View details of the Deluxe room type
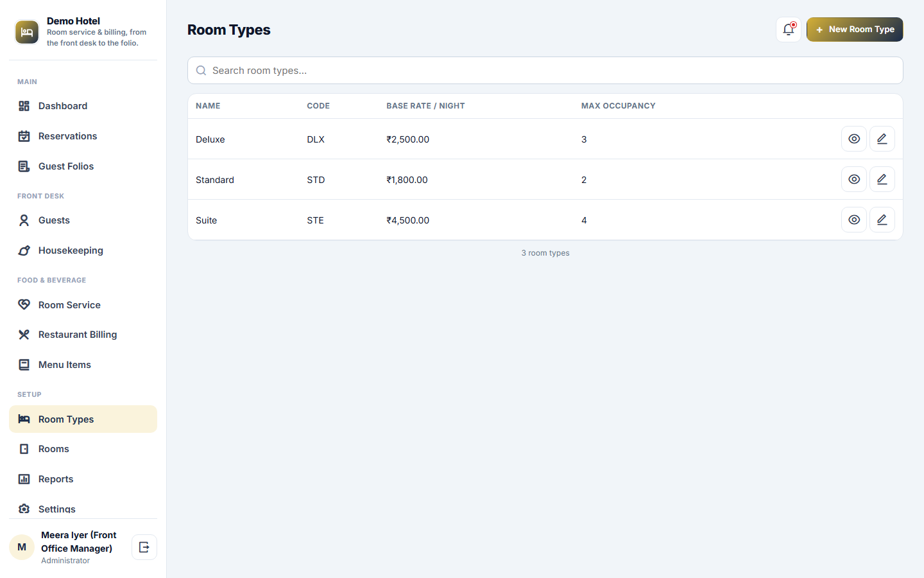The width and height of the screenshot is (924, 578). [854, 139]
